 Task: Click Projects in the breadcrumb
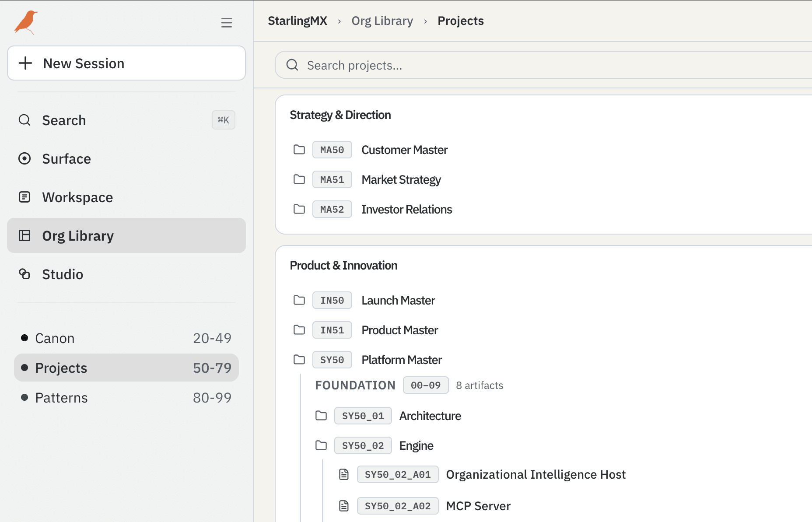[461, 21]
